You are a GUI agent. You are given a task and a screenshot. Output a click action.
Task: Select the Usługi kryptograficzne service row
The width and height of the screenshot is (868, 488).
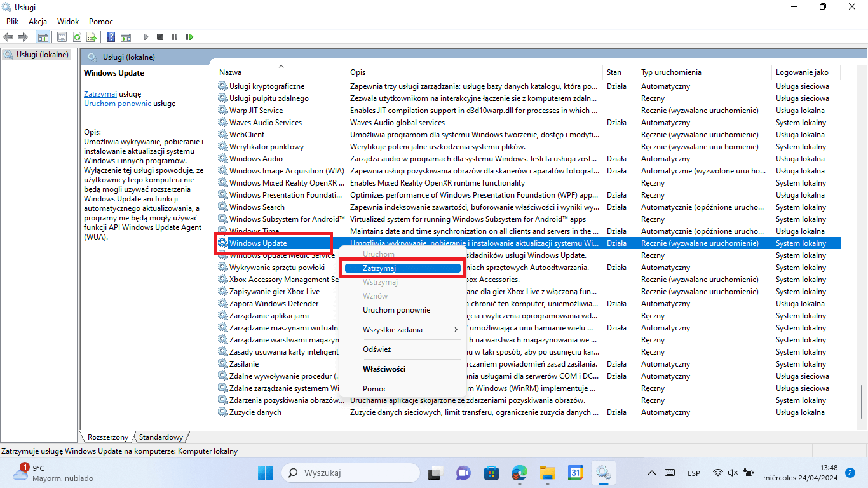pos(529,86)
